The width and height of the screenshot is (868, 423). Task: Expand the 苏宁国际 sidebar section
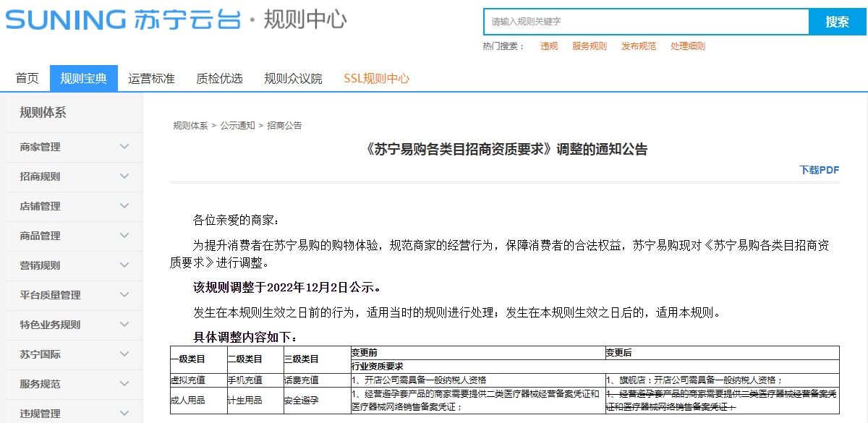point(74,354)
